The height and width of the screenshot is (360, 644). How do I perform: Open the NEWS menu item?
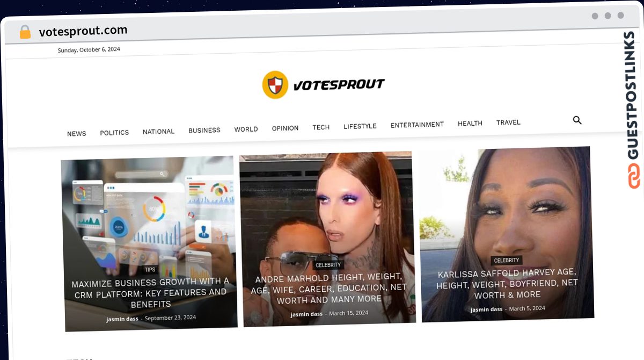point(77,134)
